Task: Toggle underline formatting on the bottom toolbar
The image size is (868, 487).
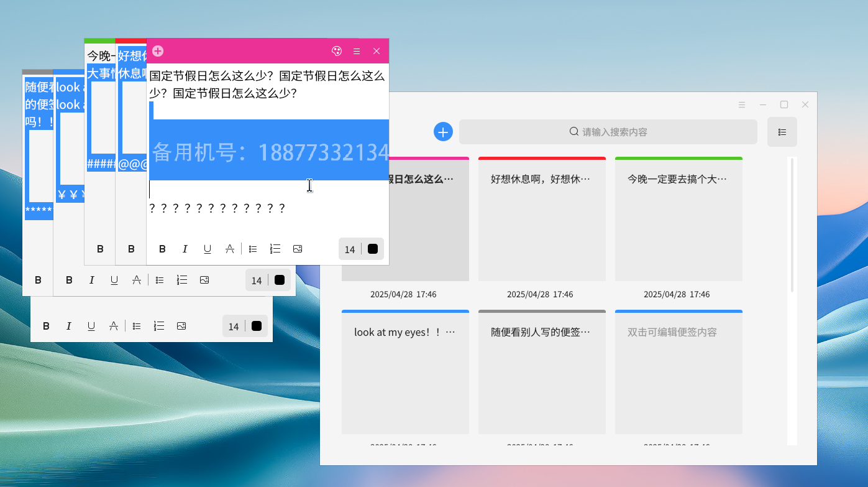Action: pyautogui.click(x=91, y=325)
